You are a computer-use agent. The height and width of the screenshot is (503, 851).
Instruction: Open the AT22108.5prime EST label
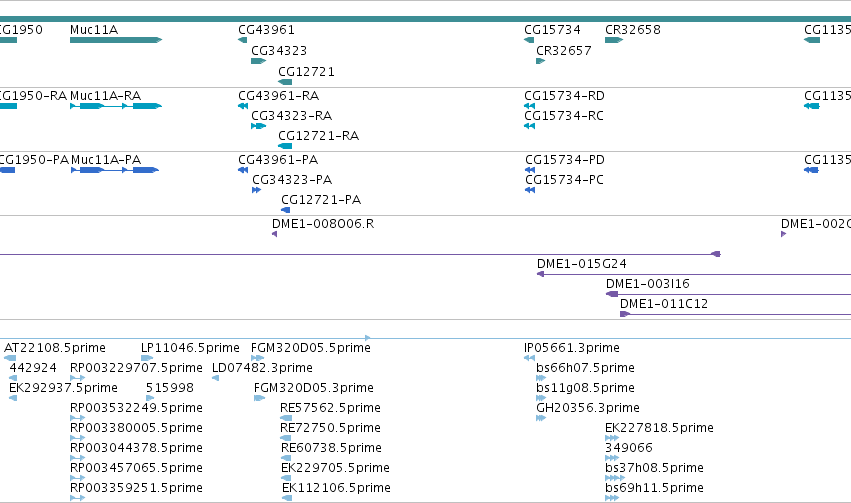[x=55, y=348]
